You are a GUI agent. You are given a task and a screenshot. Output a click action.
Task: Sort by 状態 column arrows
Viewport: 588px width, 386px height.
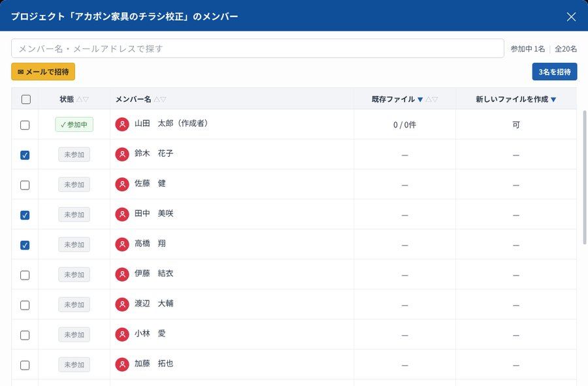point(82,99)
